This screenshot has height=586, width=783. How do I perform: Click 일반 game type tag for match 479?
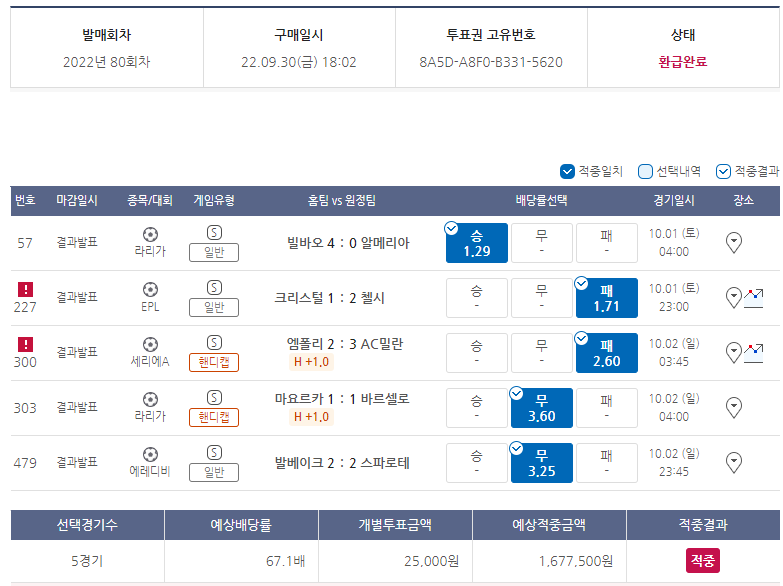[214, 472]
